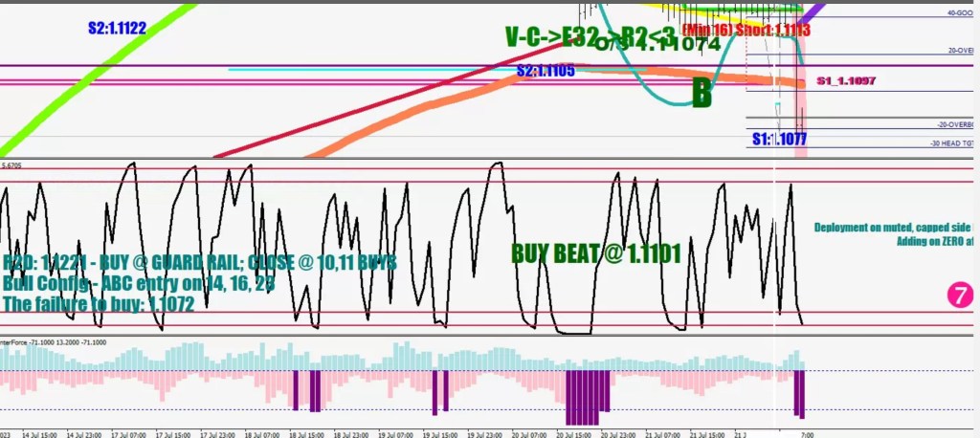Select the blue S2:1.1105 support label
Viewport: 980px width, 438px height.
tap(546, 71)
